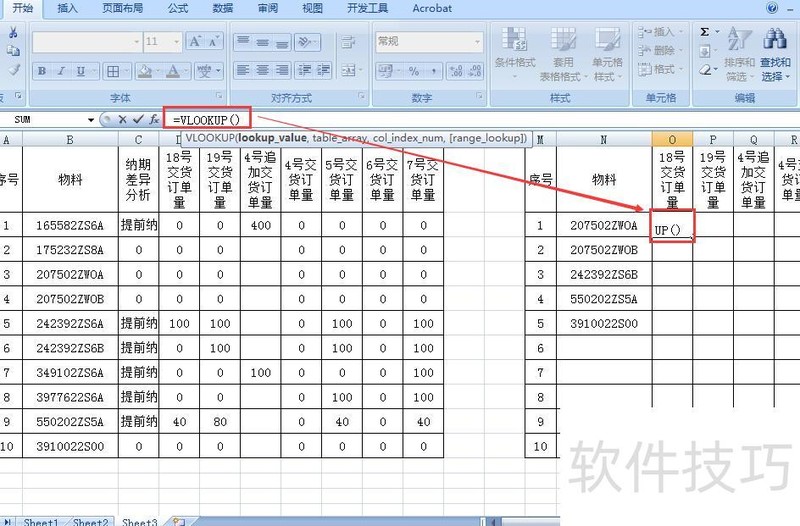Open the font name combo box

[86, 41]
